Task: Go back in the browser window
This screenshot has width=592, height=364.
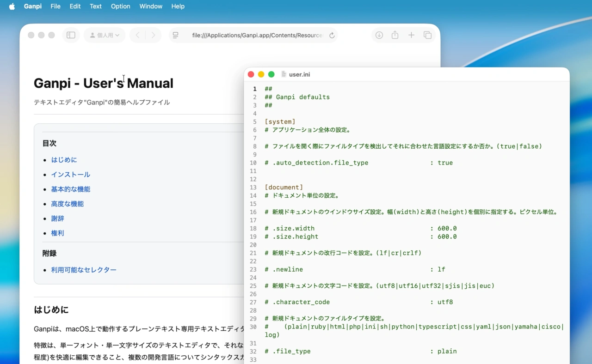Action: [138, 35]
